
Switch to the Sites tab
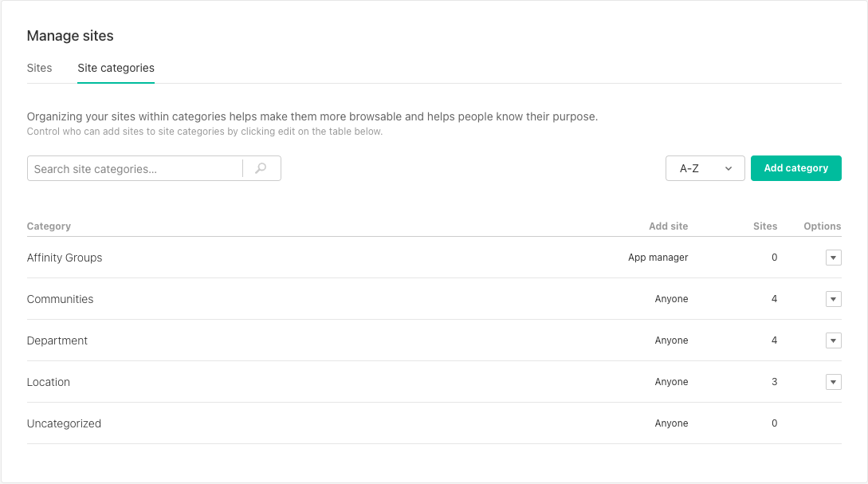click(39, 68)
